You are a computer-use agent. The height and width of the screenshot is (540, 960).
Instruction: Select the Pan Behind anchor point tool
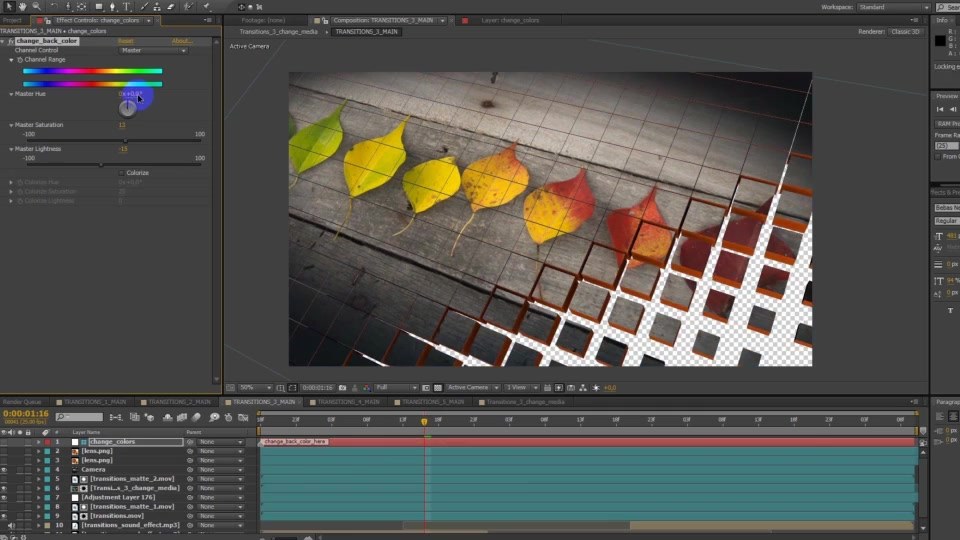[82, 7]
